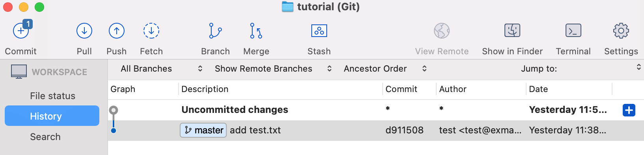644x155 pixels.
Task: Select the master branch tag
Action: [203, 130]
